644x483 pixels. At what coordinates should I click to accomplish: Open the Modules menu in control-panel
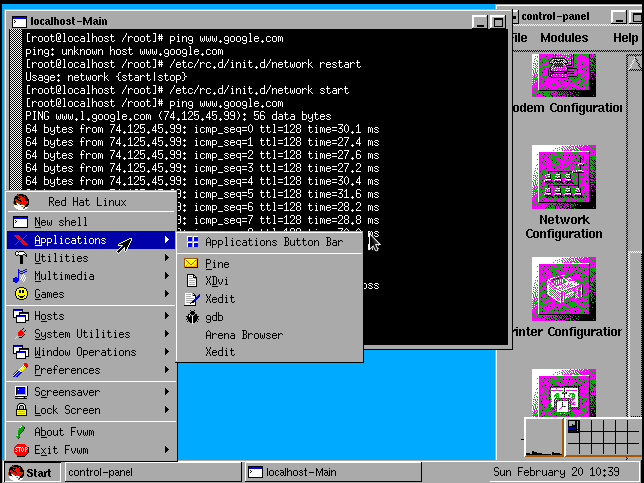point(564,38)
